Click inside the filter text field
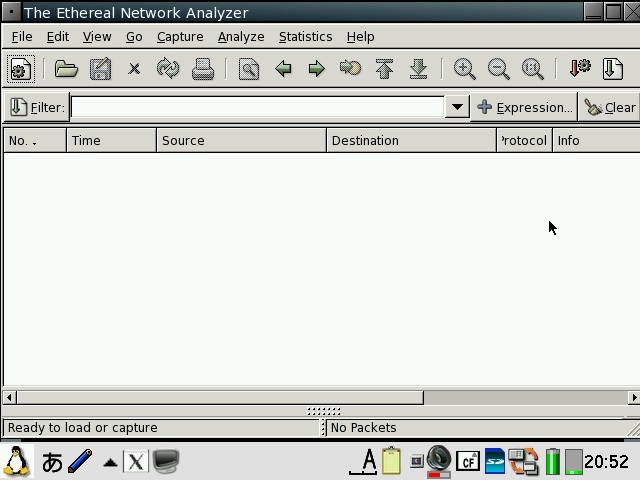640x480 pixels. 257,107
